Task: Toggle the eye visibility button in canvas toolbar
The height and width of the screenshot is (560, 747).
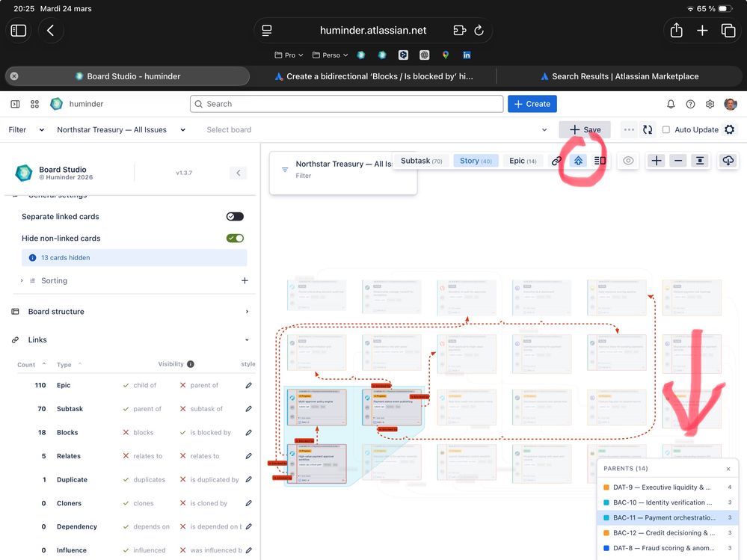Action: coord(628,161)
